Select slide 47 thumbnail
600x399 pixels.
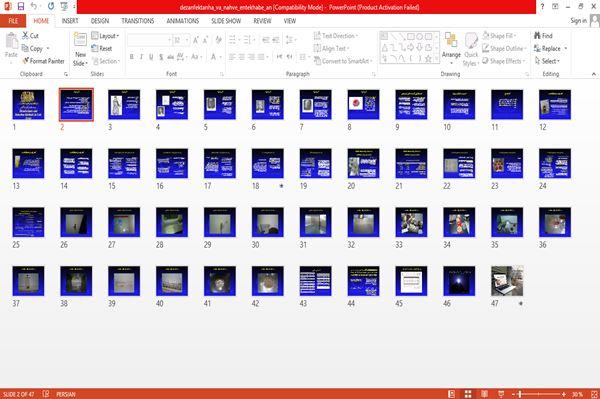[x=507, y=281]
